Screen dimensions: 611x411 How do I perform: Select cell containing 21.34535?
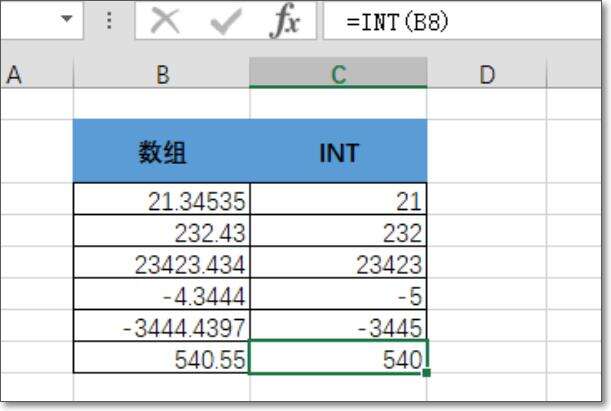tap(162, 199)
